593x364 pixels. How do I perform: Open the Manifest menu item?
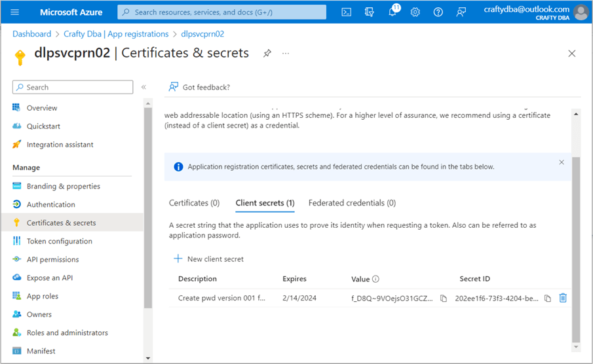41,351
